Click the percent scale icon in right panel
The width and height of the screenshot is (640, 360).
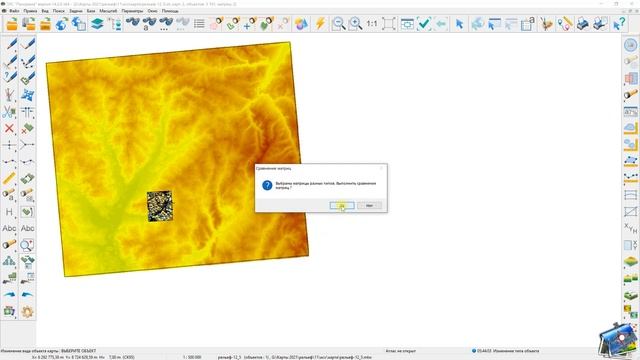[x=631, y=111]
